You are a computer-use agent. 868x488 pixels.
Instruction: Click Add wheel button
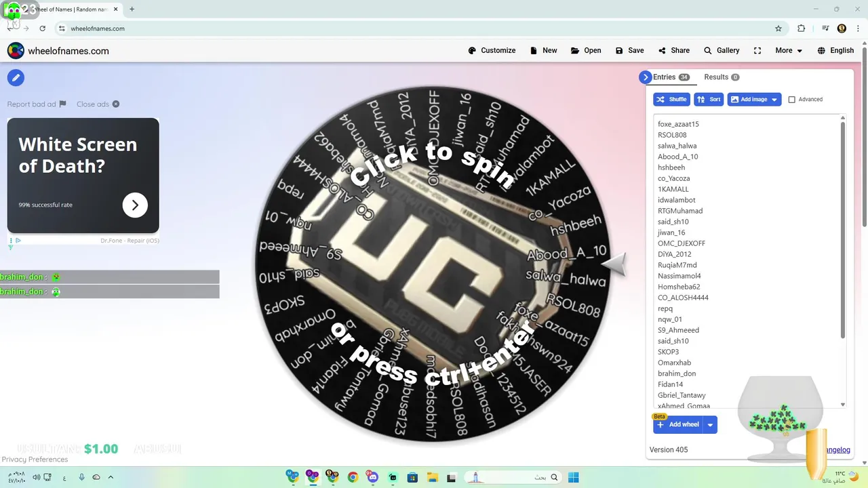(x=677, y=424)
